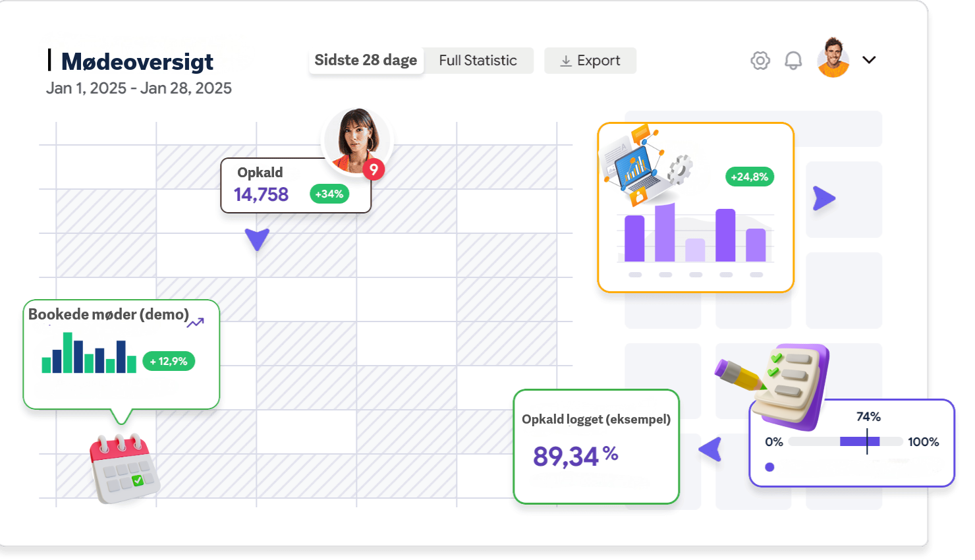Viewport: 975px width, 560px height.
Task: Click the trend arrow beside Bookede møder
Action: 196,322
